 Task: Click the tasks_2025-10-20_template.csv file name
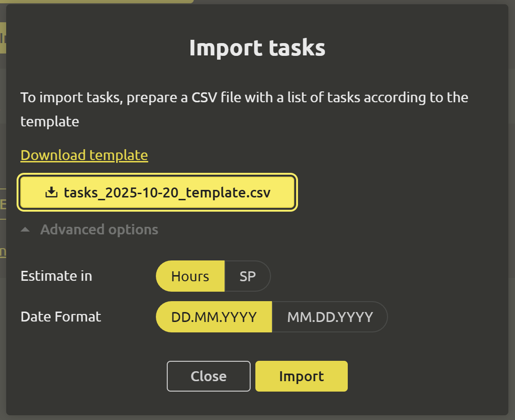167,193
